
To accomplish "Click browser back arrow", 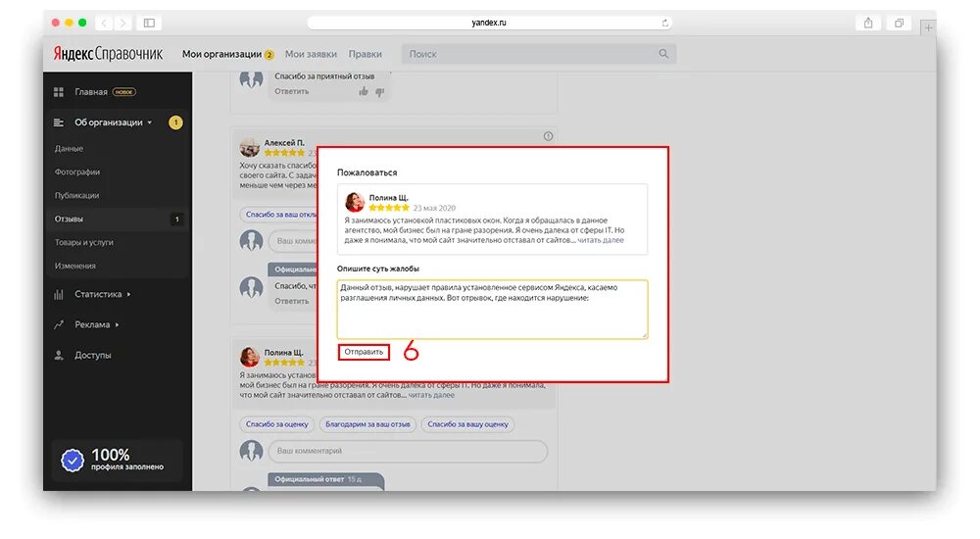I will click(x=105, y=24).
